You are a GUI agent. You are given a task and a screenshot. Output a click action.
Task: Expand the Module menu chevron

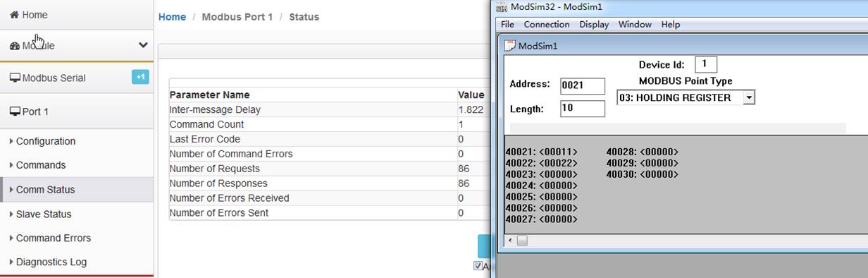(143, 45)
